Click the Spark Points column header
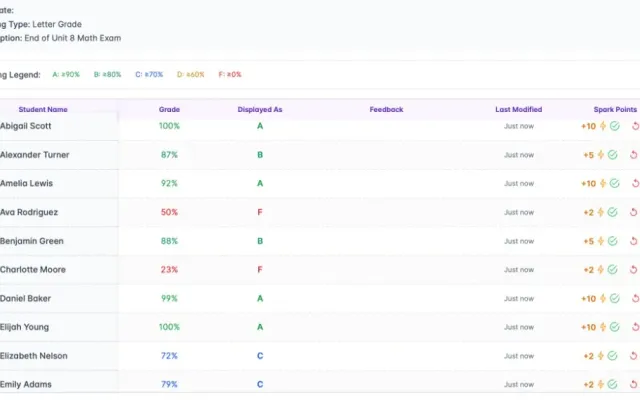Image resolution: width=640 pixels, height=400 pixels. [x=615, y=109]
